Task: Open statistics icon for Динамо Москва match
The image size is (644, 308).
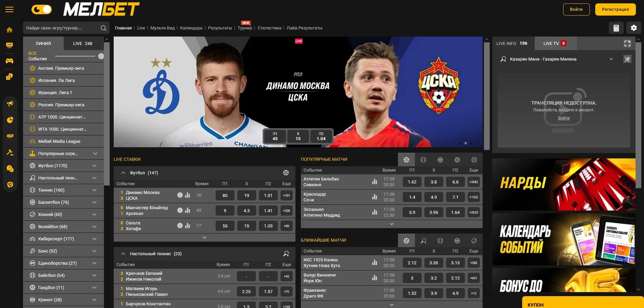Action: 187,195
